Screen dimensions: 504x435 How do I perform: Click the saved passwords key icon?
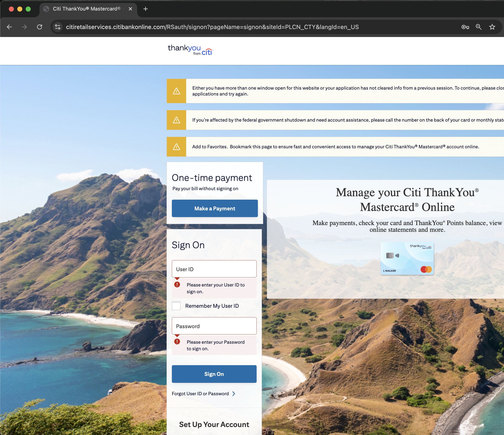pos(465,27)
